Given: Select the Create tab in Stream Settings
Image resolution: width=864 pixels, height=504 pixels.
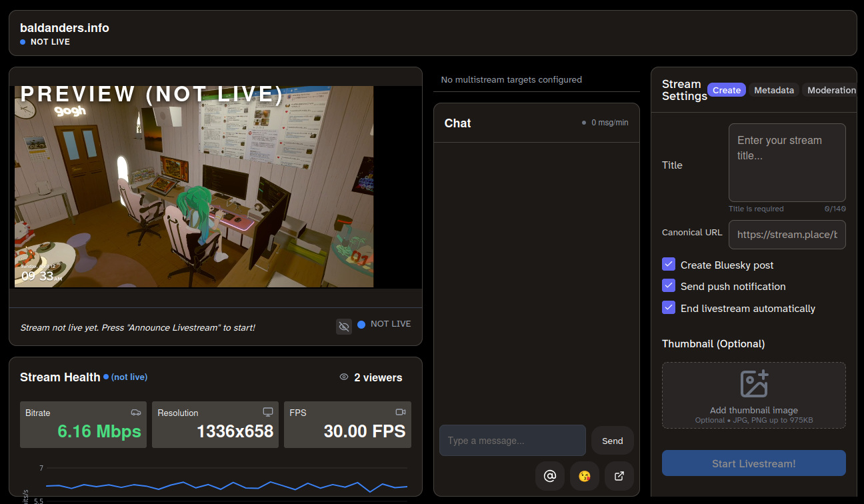Looking at the screenshot, I should click(x=726, y=89).
